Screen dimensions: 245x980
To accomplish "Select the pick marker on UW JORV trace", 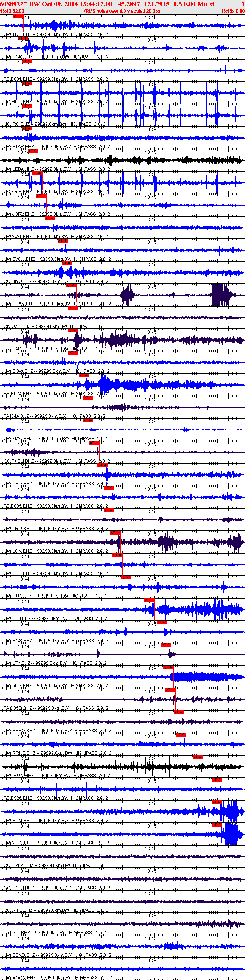I will 41,196.
